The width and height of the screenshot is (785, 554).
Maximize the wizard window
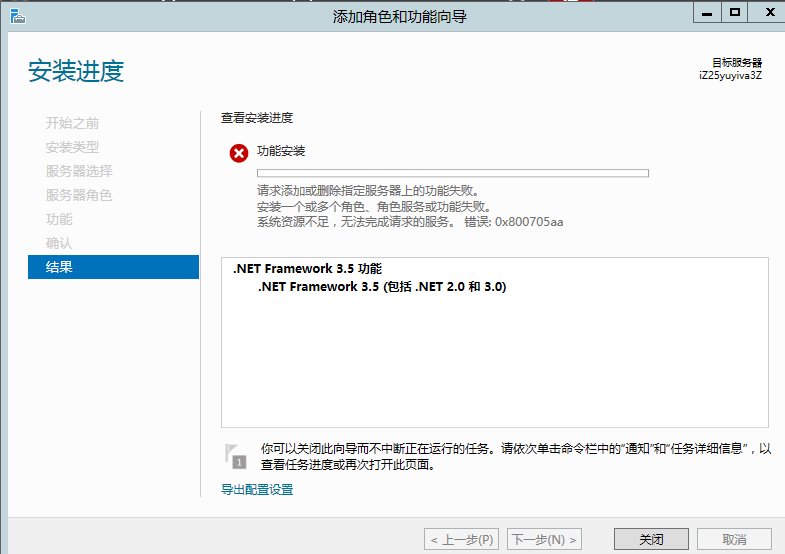tap(734, 12)
